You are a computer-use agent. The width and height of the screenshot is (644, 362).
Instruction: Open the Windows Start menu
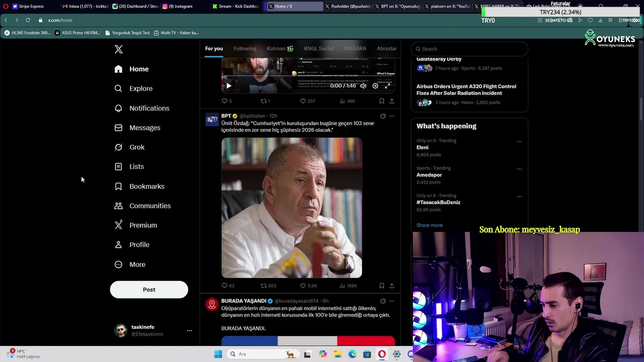pos(218,354)
